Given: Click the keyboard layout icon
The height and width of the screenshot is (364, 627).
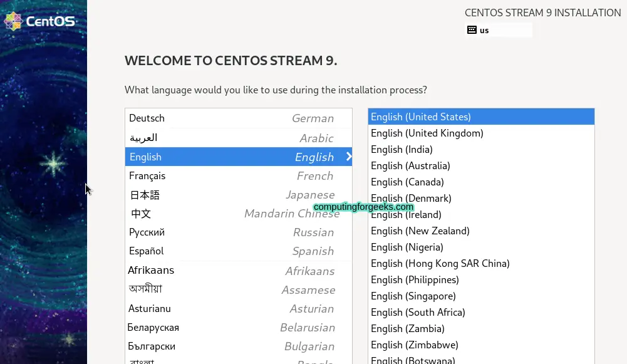Looking at the screenshot, I should (x=472, y=30).
